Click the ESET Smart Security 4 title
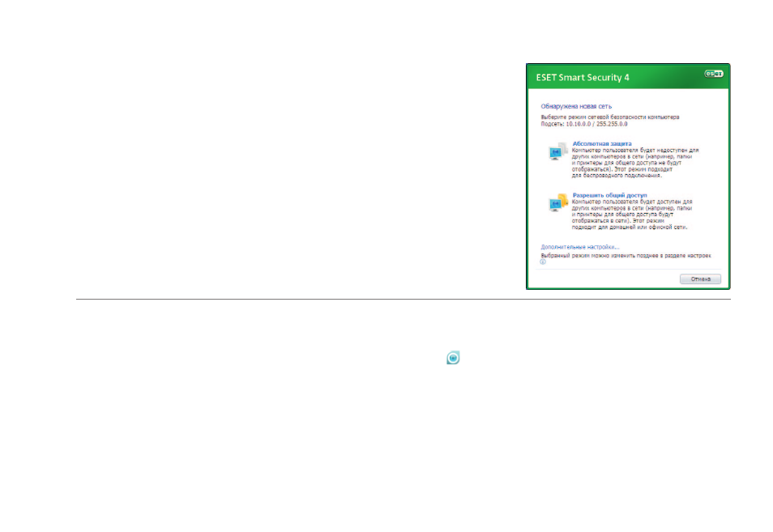The height and width of the screenshot is (532, 773). (583, 78)
